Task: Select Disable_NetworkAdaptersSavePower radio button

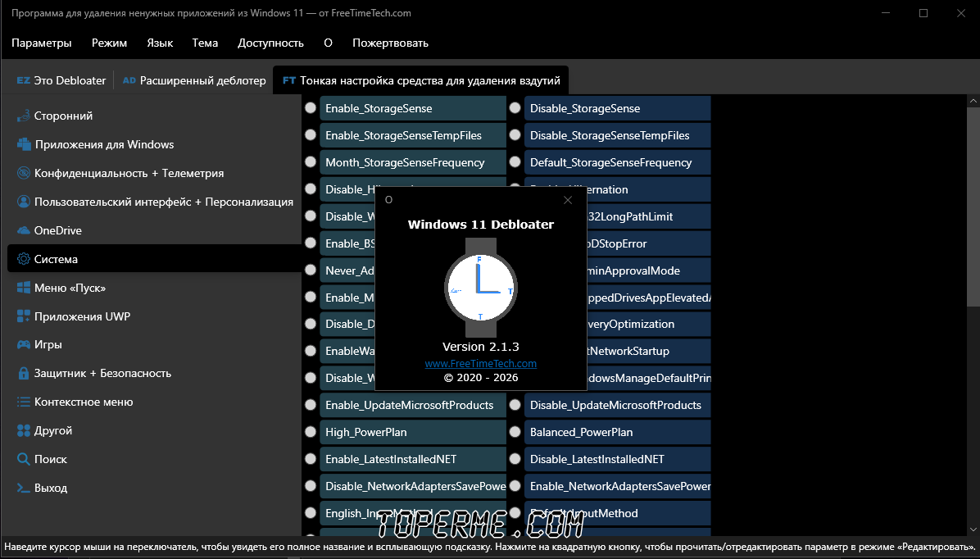Action: pyautogui.click(x=310, y=485)
